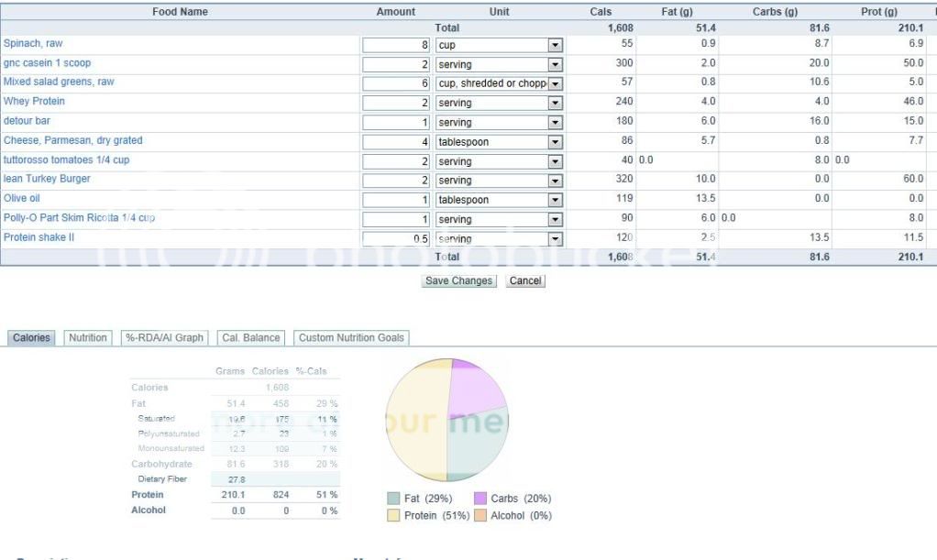Click amount field for Protein shake II
This screenshot has height=560, width=937.
[x=396, y=238]
